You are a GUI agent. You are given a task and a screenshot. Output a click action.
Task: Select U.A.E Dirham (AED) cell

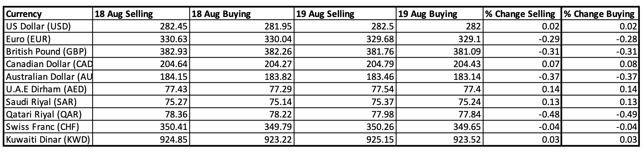pos(48,89)
